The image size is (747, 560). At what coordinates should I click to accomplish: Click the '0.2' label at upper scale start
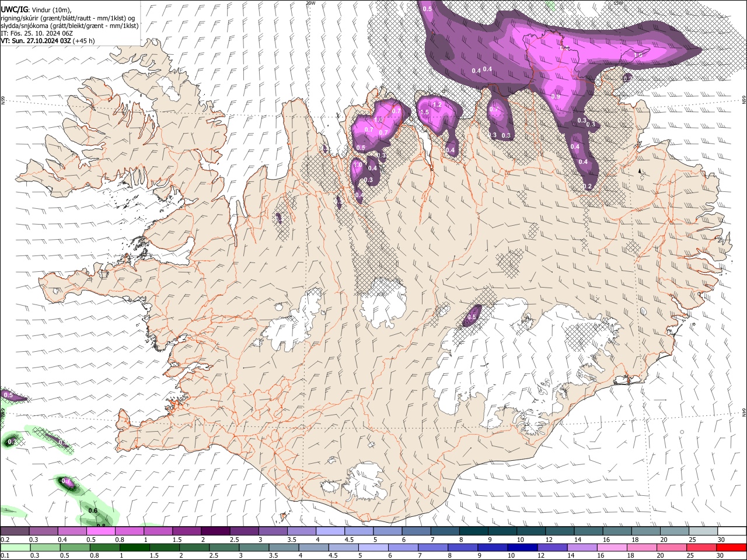coord(5,540)
